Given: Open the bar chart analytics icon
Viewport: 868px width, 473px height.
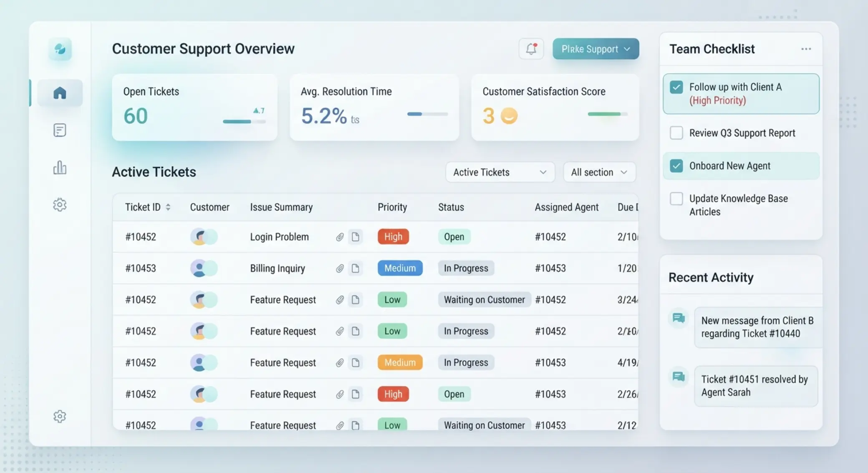Looking at the screenshot, I should click(60, 167).
